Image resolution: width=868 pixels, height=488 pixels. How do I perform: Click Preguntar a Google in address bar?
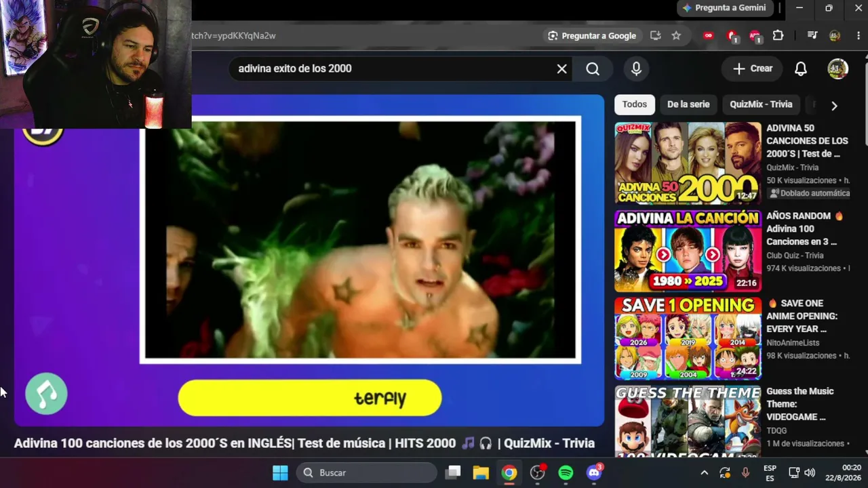tap(593, 36)
